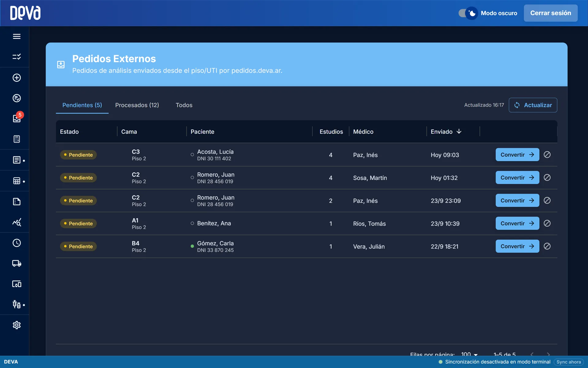The image size is (588, 368).
Task: Open the delivery truck sidebar icon
Action: (17, 263)
